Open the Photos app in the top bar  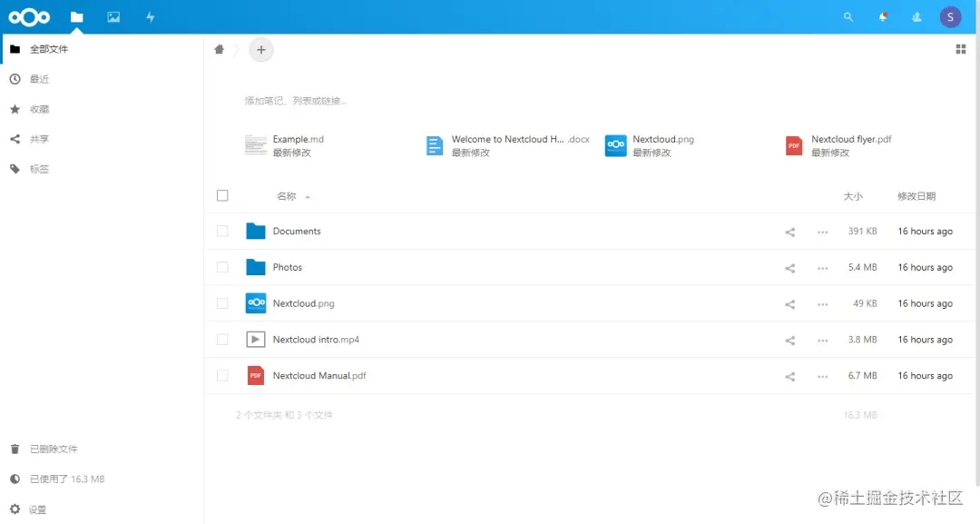(113, 17)
